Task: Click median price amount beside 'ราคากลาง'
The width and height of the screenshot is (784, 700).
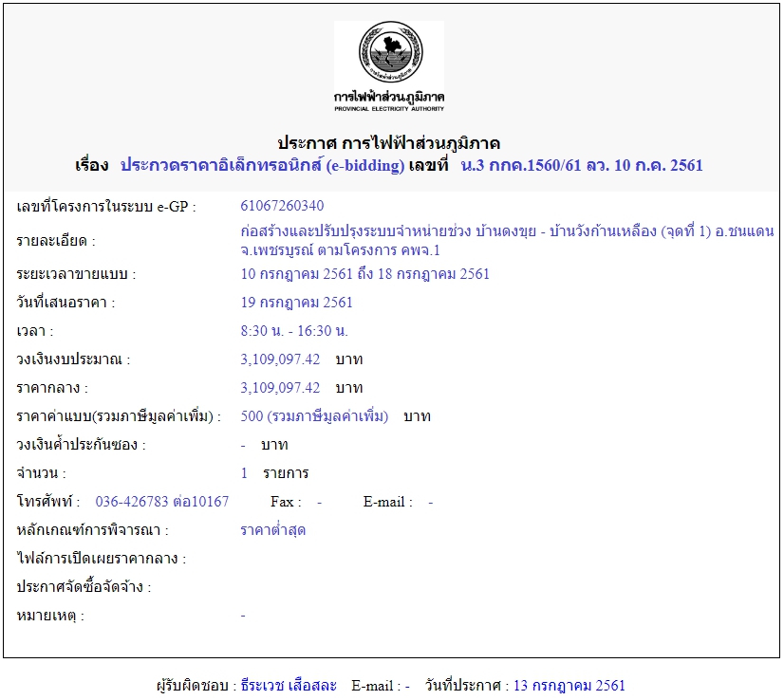Action: coord(280,388)
